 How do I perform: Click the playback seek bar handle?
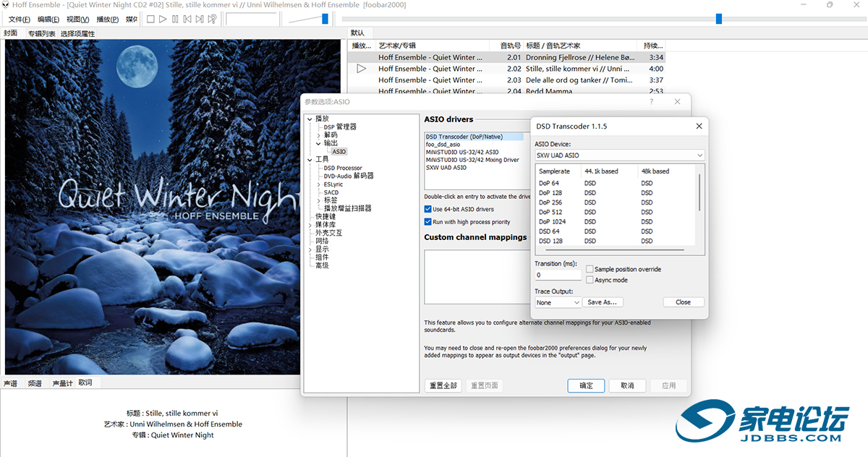point(718,19)
